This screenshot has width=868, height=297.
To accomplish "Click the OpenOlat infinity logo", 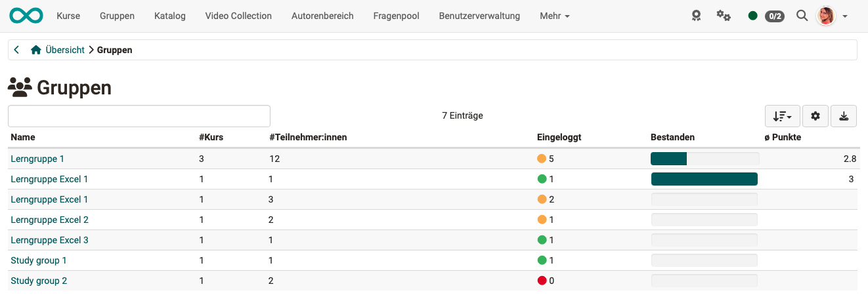I will (x=26, y=16).
